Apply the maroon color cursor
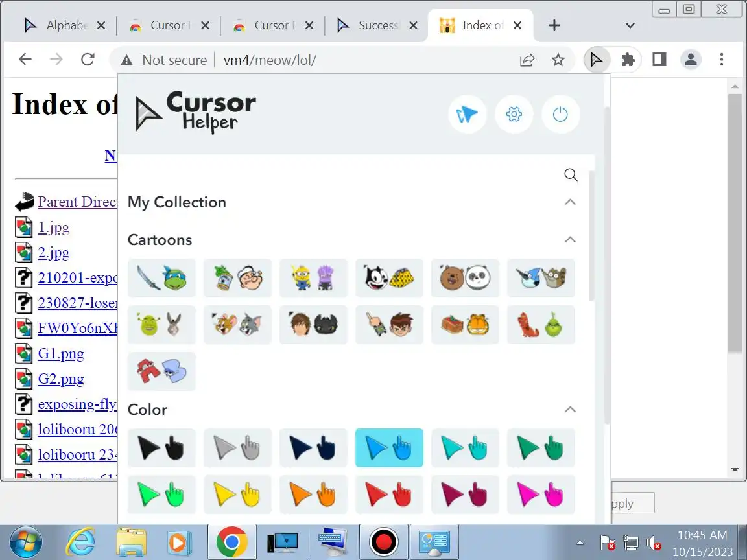The height and width of the screenshot is (560, 747). 465,495
